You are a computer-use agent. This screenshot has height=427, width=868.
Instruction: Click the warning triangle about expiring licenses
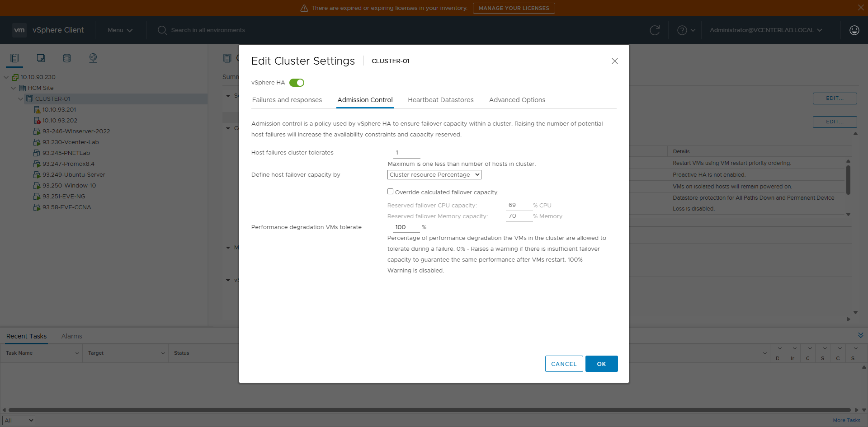click(303, 8)
